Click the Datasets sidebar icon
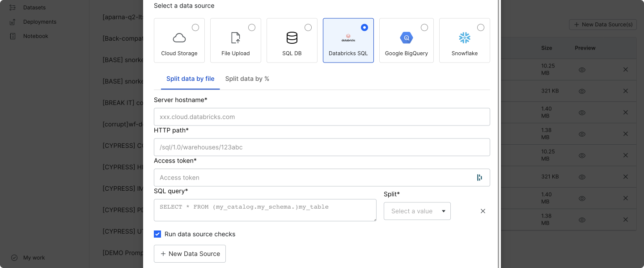Viewport: 644px width, 268px height. click(x=13, y=8)
